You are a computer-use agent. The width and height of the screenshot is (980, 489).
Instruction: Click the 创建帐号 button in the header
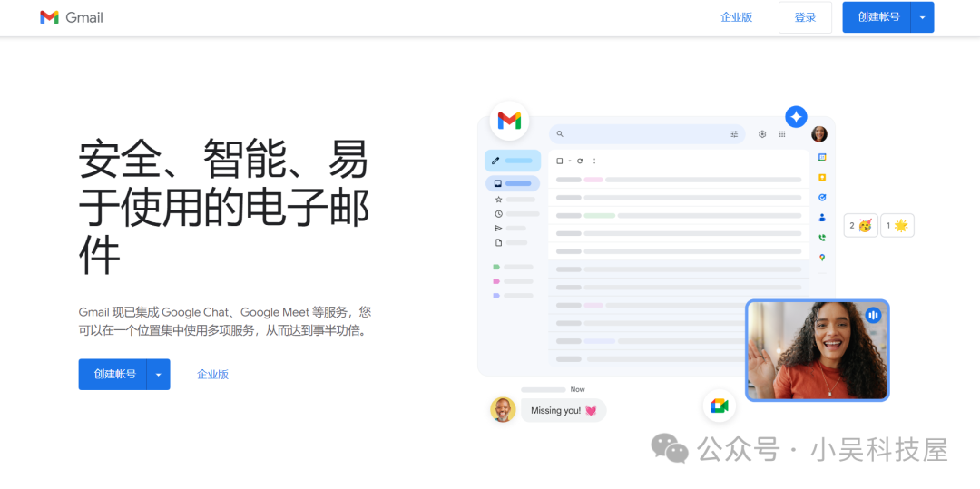(x=877, y=17)
